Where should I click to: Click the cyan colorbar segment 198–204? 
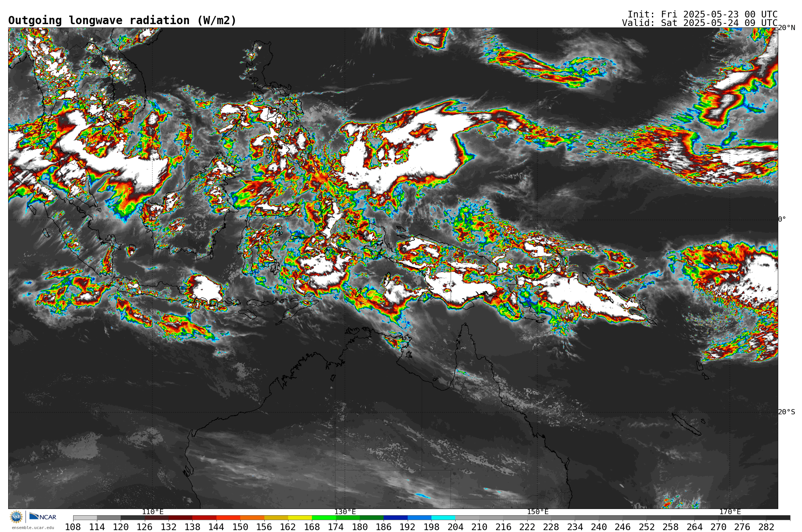point(443,518)
